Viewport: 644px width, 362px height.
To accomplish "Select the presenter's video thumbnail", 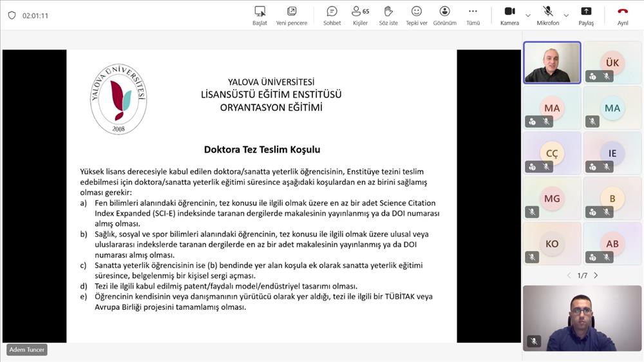I will tap(552, 62).
